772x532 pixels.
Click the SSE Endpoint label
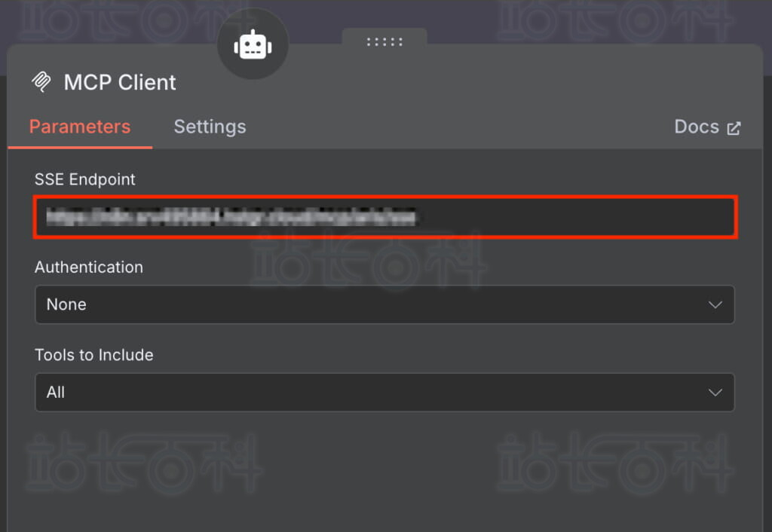85,179
